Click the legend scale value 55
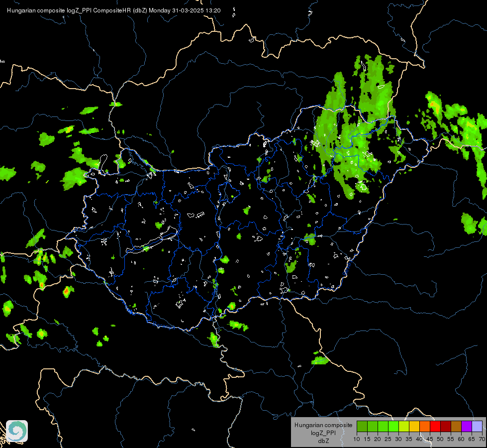 451,440
